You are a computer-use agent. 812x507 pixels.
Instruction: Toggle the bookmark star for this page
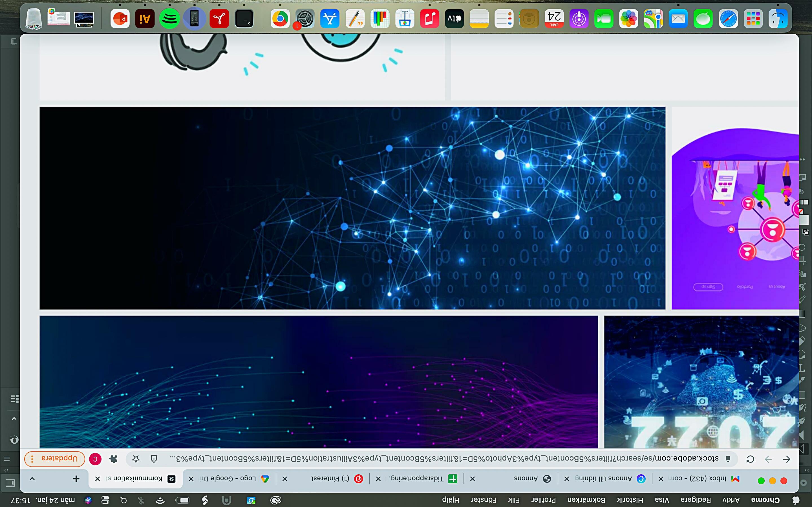click(x=136, y=459)
